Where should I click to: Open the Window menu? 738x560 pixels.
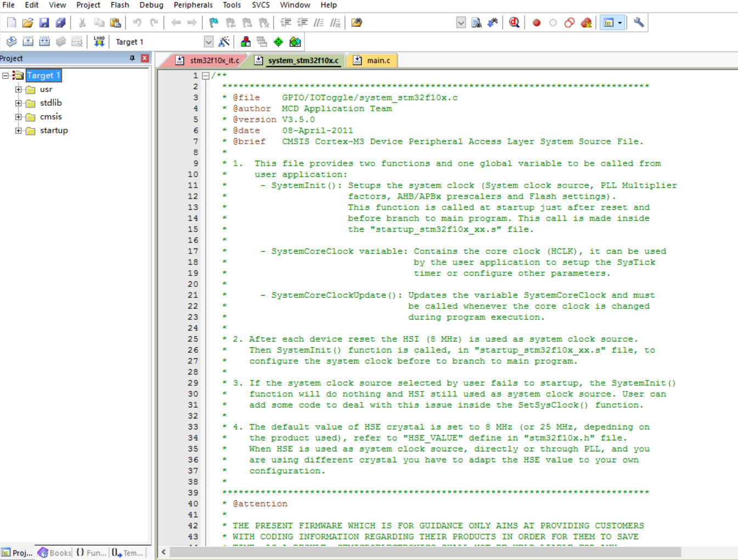coord(295,5)
